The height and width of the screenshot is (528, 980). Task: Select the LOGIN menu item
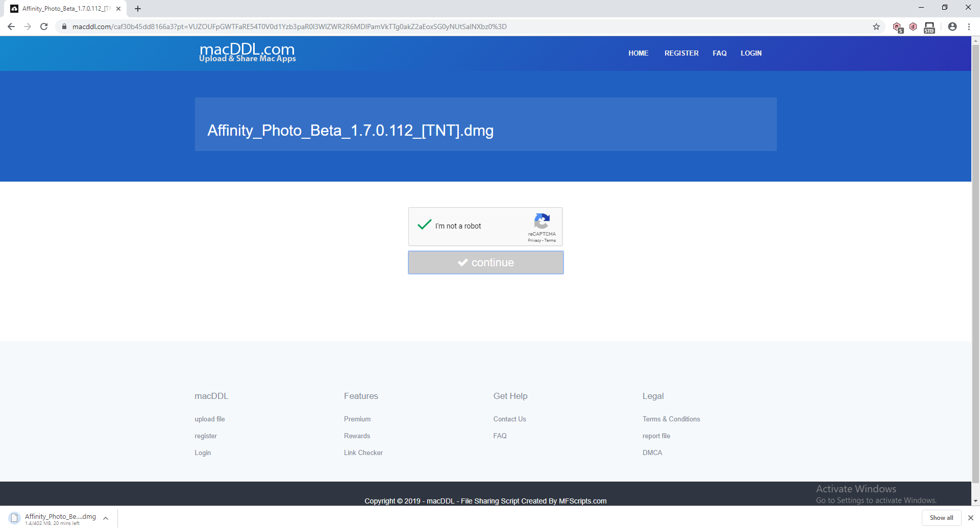pos(751,53)
